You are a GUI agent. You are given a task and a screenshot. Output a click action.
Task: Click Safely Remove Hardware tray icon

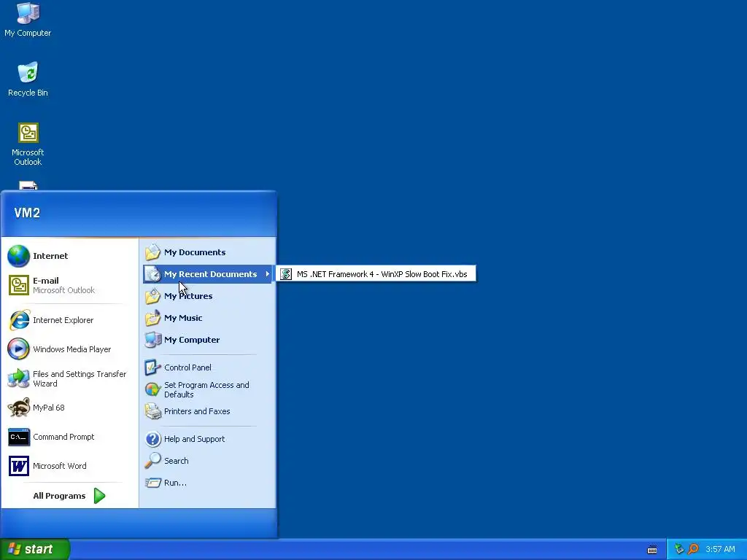coord(679,549)
